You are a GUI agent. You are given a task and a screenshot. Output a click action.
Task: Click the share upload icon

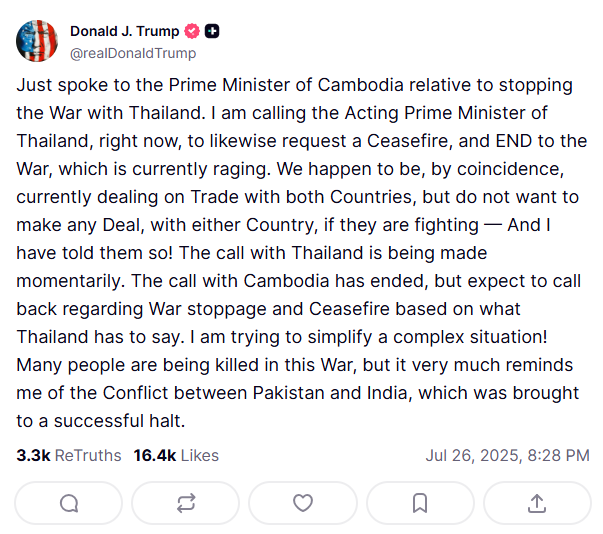537,503
